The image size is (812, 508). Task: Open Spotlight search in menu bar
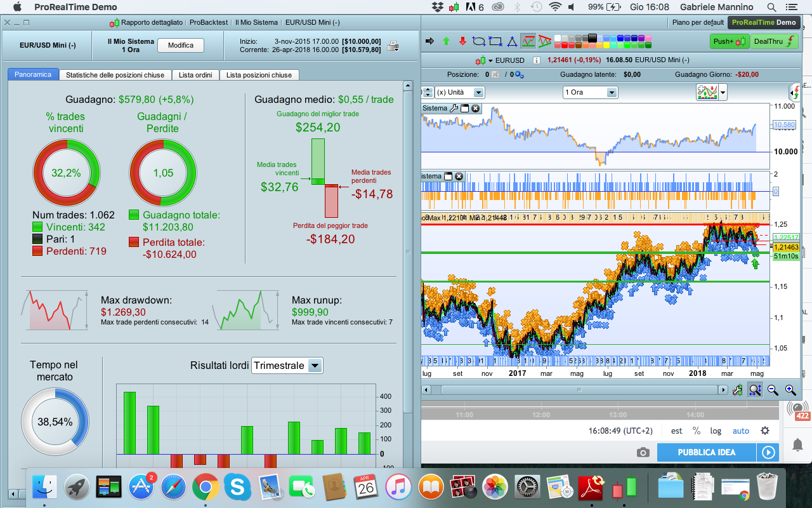point(771,7)
